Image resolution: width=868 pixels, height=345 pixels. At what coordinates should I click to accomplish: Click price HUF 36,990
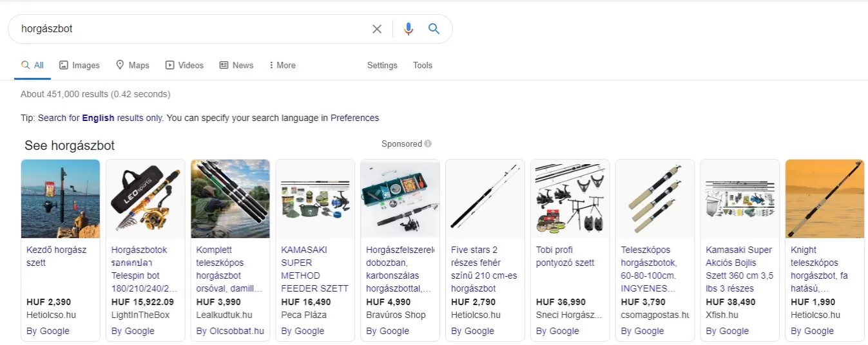point(561,302)
